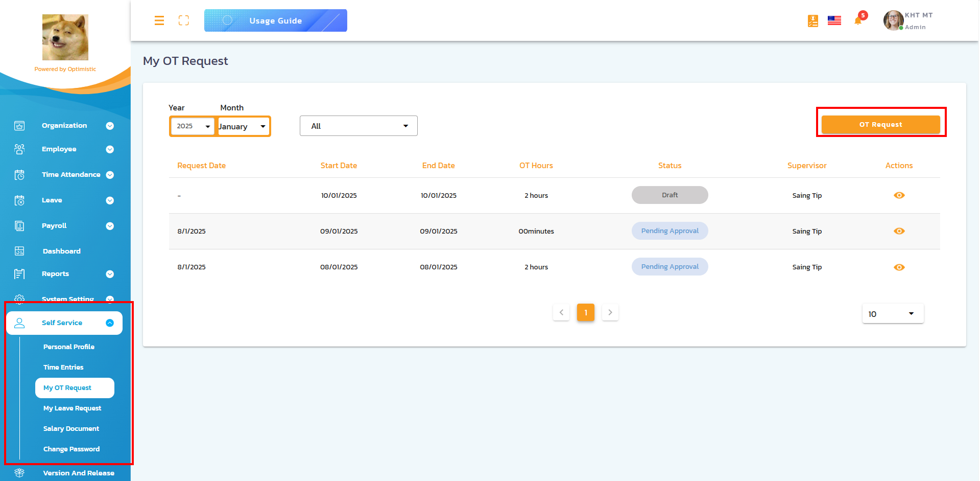The height and width of the screenshot is (481, 980).
Task: Click the Time Attendance calendar icon
Action: click(19, 175)
